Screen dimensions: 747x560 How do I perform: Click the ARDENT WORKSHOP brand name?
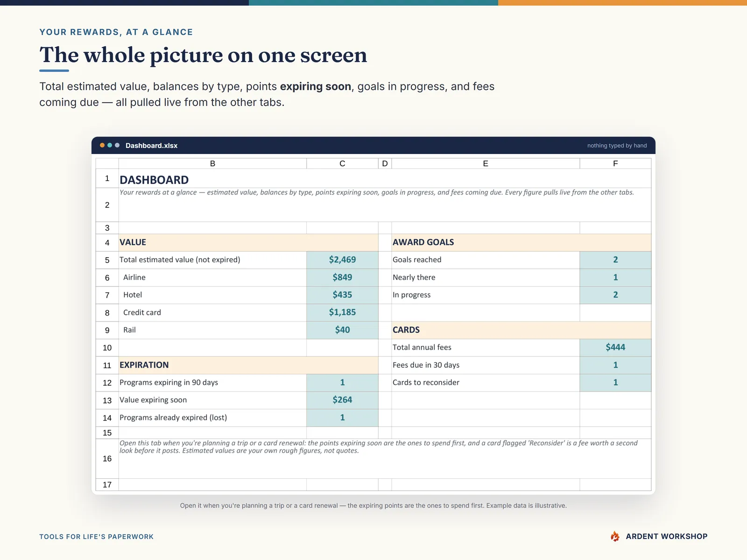click(667, 537)
